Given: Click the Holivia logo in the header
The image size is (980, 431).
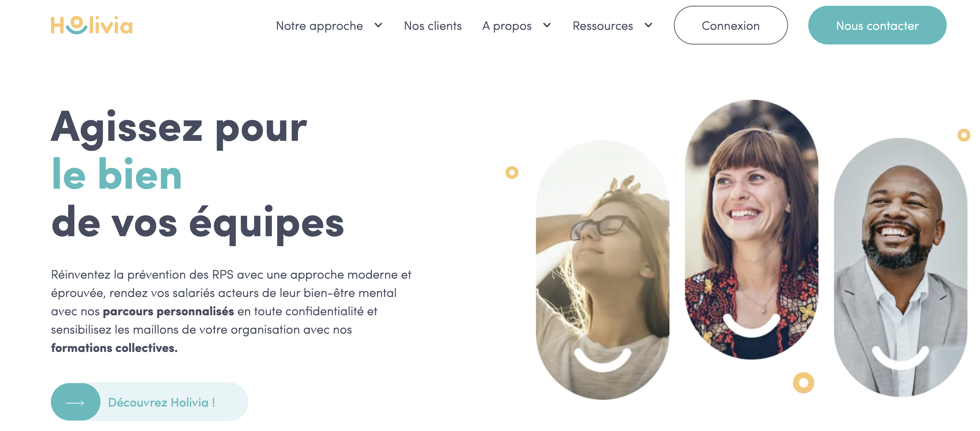Looking at the screenshot, I should click(x=92, y=25).
